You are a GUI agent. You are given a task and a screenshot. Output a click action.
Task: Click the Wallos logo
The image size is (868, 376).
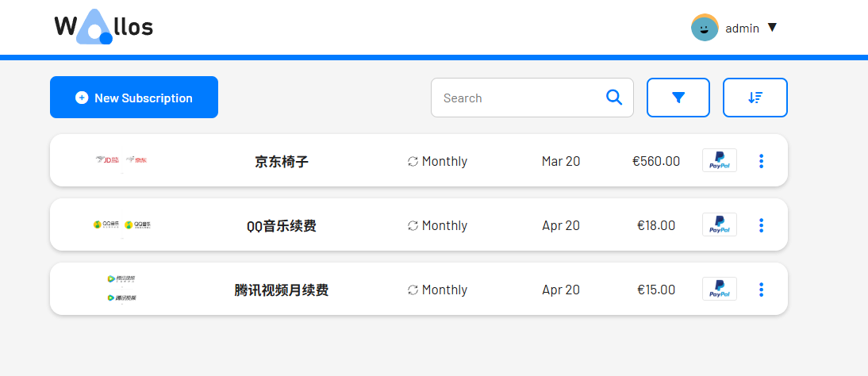click(103, 27)
